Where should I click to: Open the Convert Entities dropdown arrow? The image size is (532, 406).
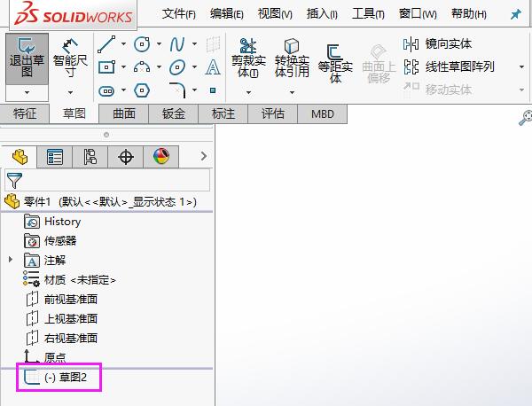(292, 92)
